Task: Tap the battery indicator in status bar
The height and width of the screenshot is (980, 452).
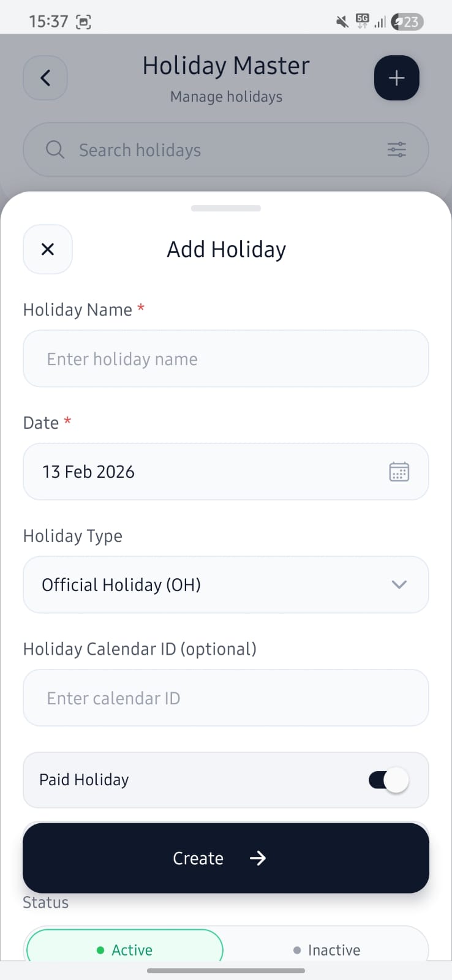Action: (407, 22)
